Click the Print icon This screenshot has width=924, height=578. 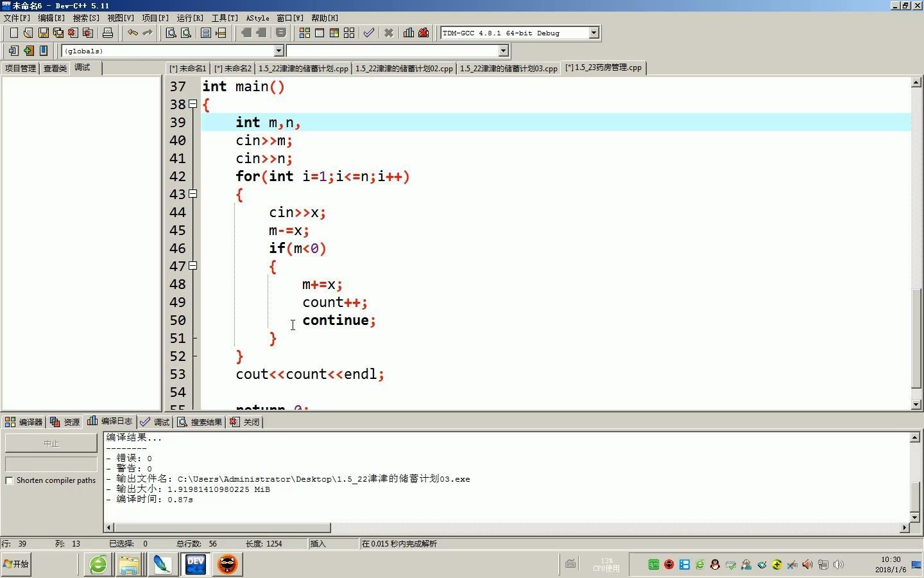pyautogui.click(x=108, y=33)
